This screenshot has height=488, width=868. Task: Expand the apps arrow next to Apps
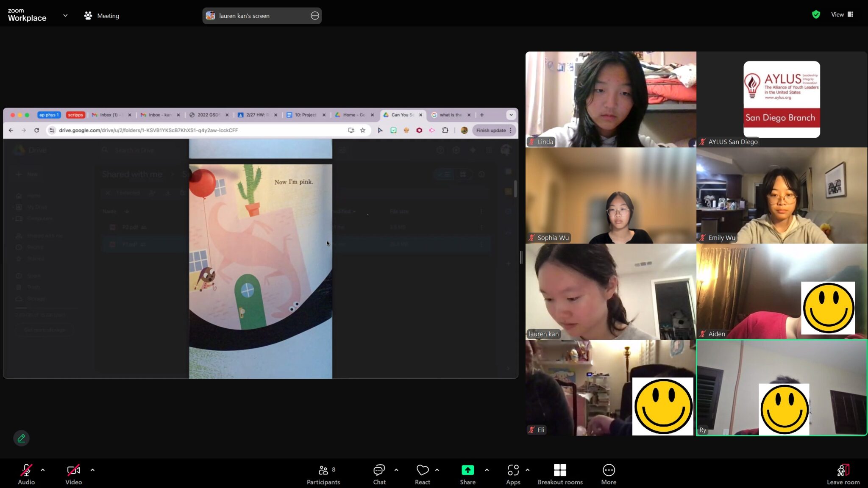(x=527, y=470)
